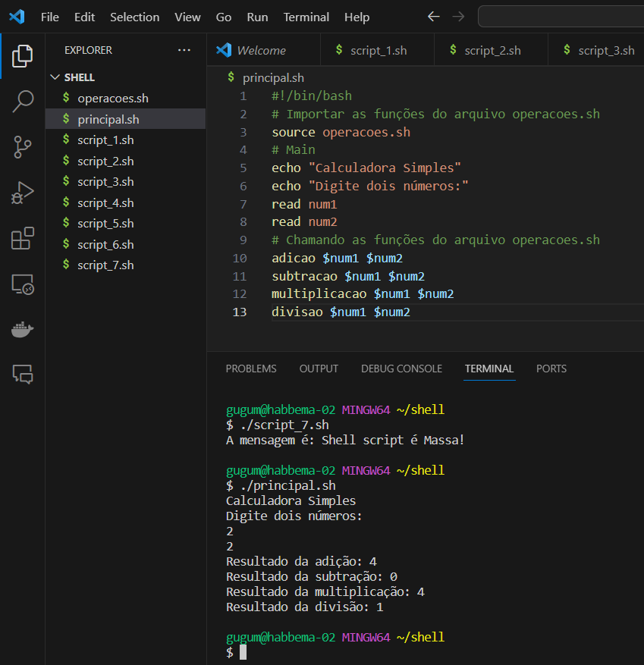The image size is (644, 665).
Task: Open the Explorer More Actions menu
Action: tap(184, 49)
